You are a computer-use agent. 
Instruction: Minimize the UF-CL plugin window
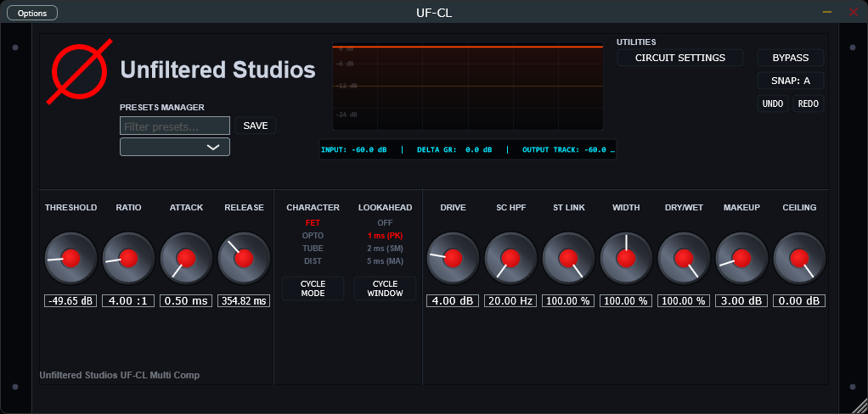click(827, 12)
